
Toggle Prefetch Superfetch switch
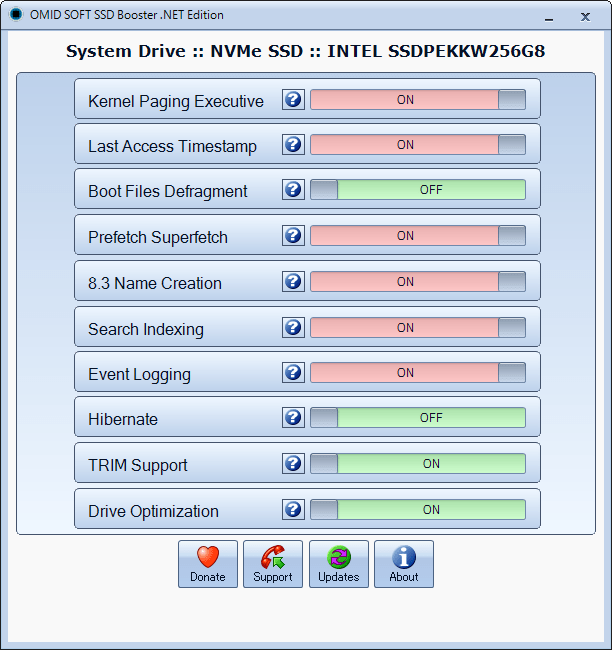pyautogui.click(x=418, y=236)
